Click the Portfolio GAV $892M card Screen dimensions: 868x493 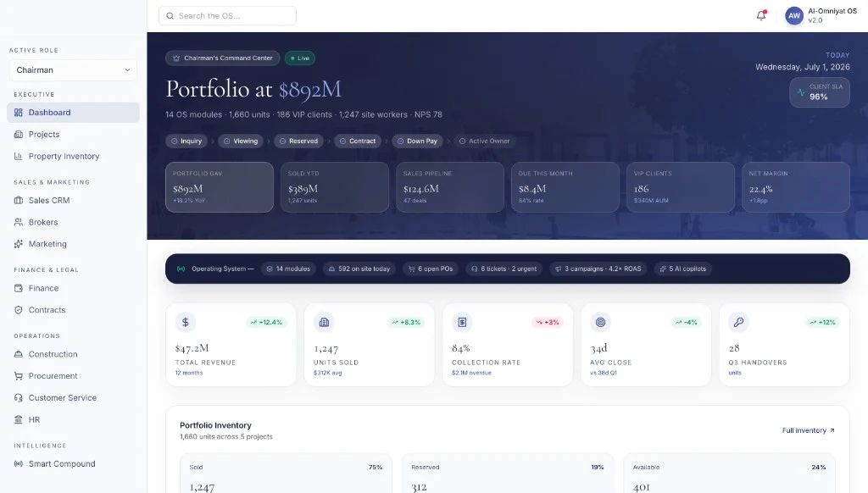coord(220,187)
